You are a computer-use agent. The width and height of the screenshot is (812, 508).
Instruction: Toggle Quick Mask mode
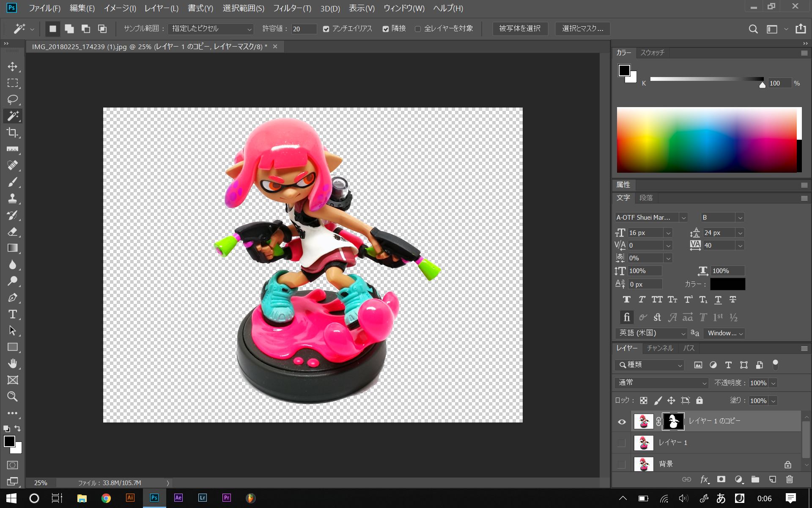click(x=12, y=465)
